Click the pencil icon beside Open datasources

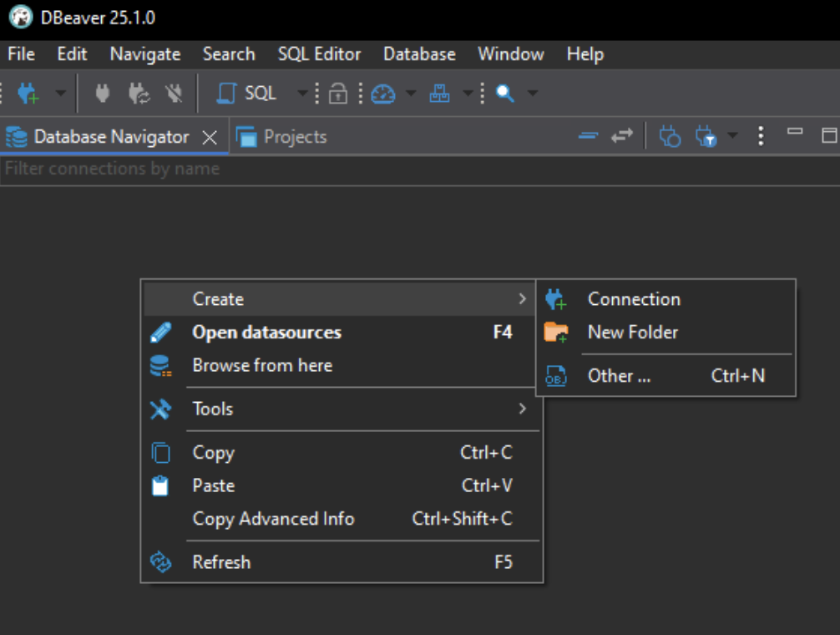click(x=160, y=333)
